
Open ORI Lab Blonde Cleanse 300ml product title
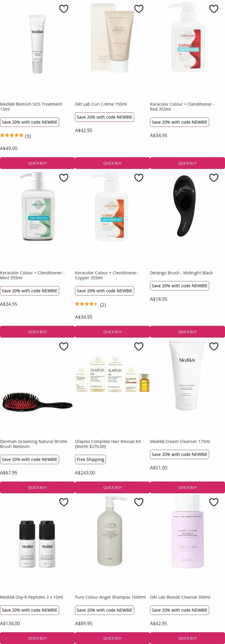point(180,597)
